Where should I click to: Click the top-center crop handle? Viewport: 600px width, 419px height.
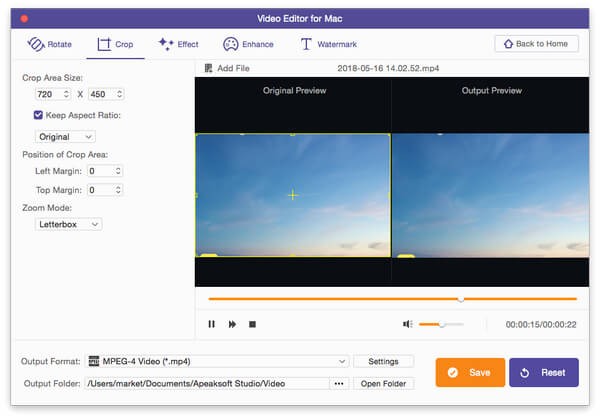tap(293, 134)
